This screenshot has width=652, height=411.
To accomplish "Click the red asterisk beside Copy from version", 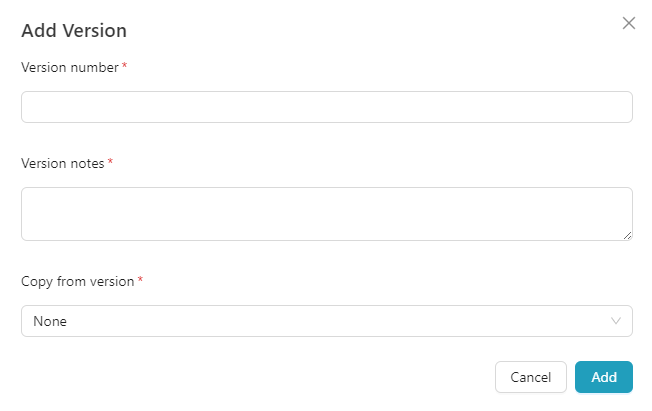I will 141,281.
